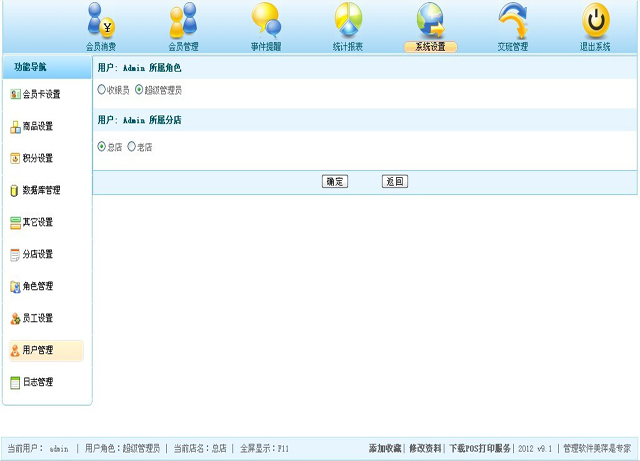Click the 系统设置 globe icon
Viewport: 640px width, 461px height.
tap(430, 21)
